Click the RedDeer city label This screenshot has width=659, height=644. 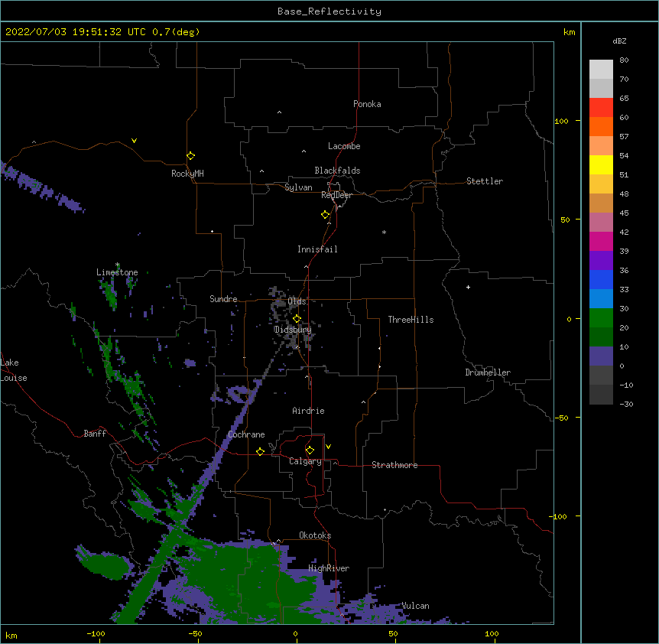click(x=336, y=195)
